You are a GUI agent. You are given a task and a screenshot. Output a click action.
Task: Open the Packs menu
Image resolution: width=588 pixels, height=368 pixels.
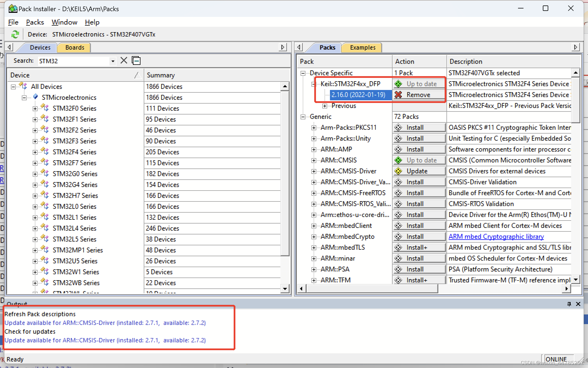tap(35, 22)
